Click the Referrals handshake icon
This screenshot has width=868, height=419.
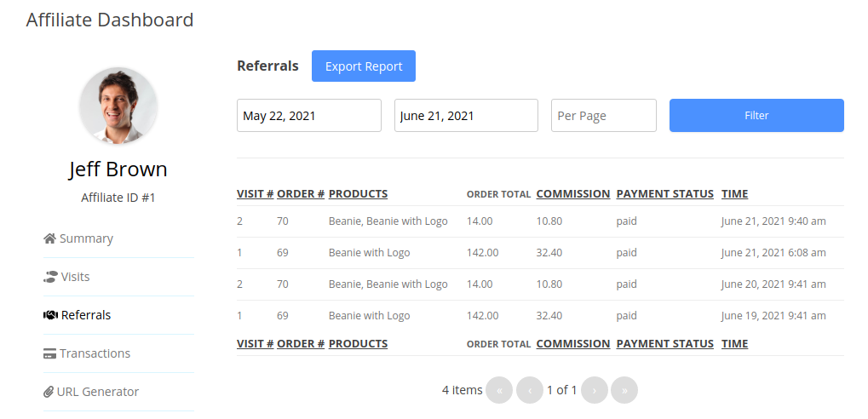50,315
